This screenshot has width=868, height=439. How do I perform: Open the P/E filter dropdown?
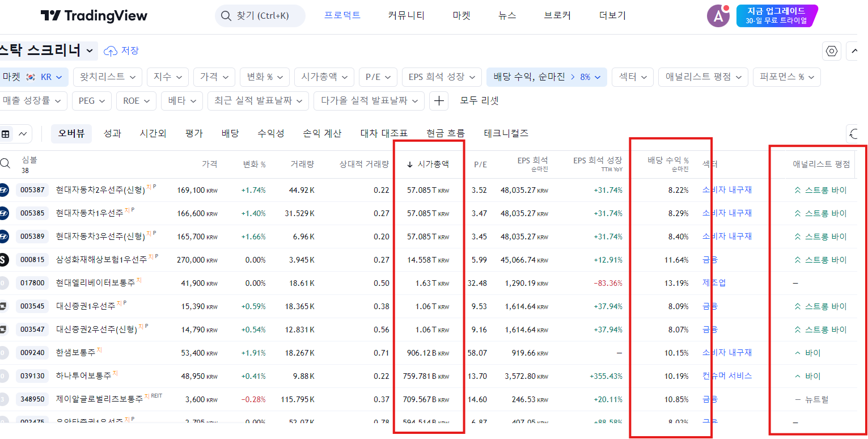pos(378,77)
